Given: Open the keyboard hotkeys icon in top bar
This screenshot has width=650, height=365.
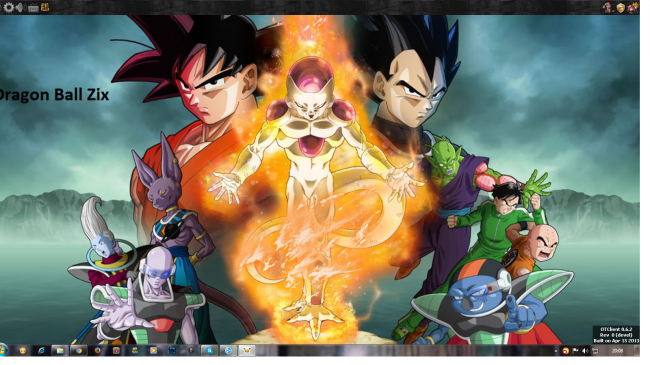Looking at the screenshot, I should (33, 7).
